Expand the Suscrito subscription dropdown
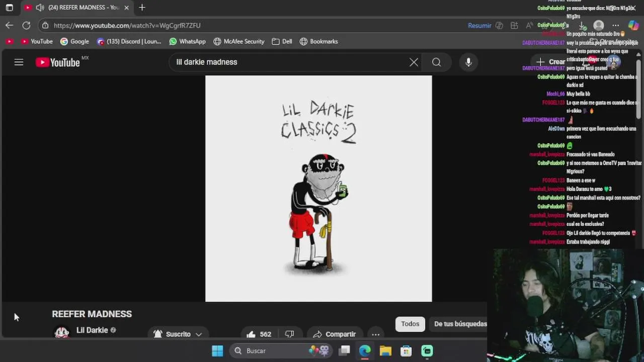Image resolution: width=644 pixels, height=362 pixels. click(178, 333)
